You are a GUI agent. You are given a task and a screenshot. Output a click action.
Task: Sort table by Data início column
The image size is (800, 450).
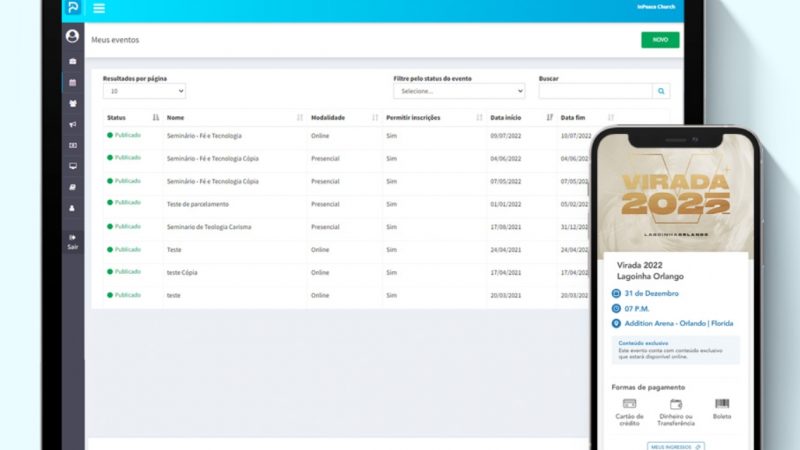click(x=549, y=118)
